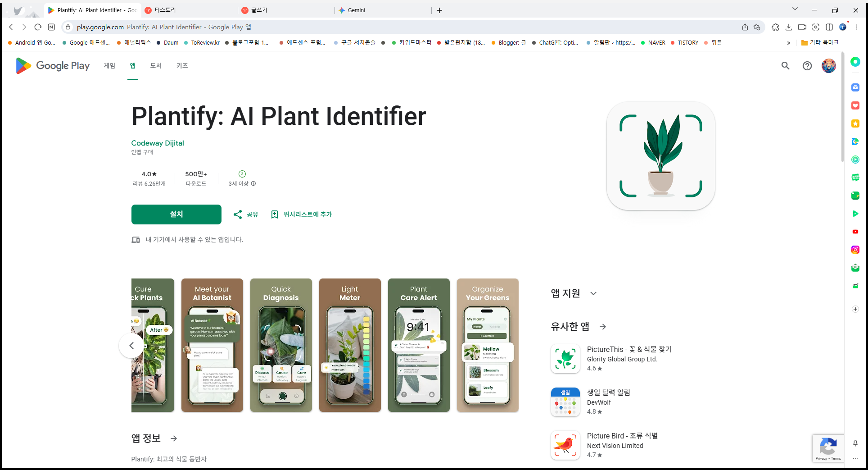Click the Plantify app icon image
This screenshot has width=868, height=470.
[661, 156]
